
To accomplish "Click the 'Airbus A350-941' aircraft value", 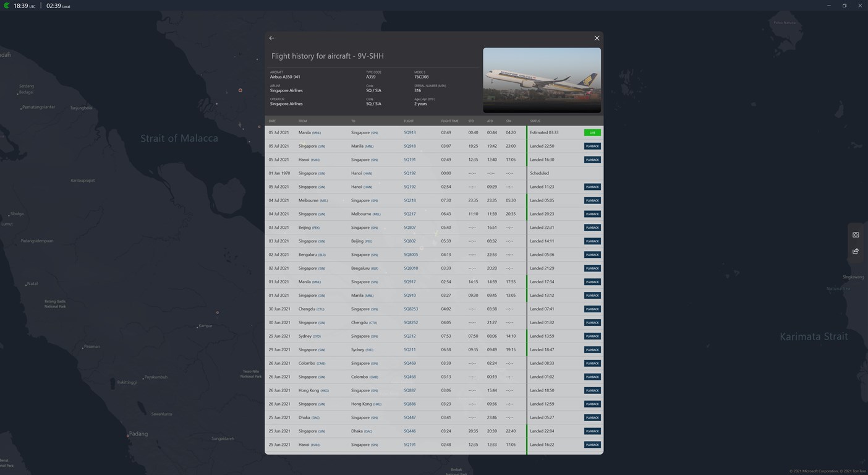I will point(285,77).
